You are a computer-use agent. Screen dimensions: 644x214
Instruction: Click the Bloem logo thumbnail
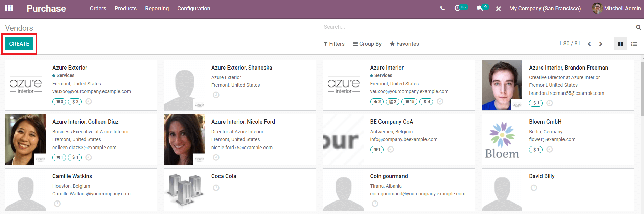click(x=502, y=140)
